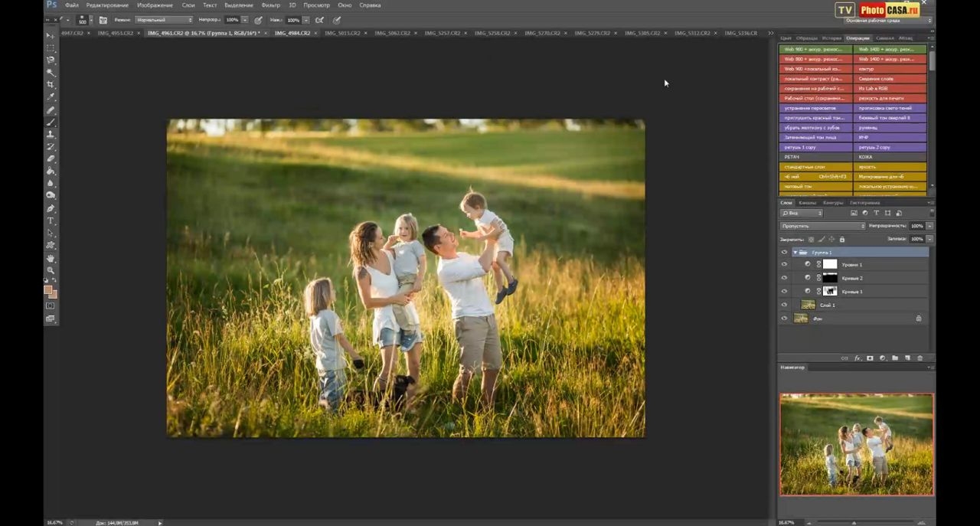Select the Eraser tool
The width and height of the screenshot is (980, 526).
pos(51,158)
